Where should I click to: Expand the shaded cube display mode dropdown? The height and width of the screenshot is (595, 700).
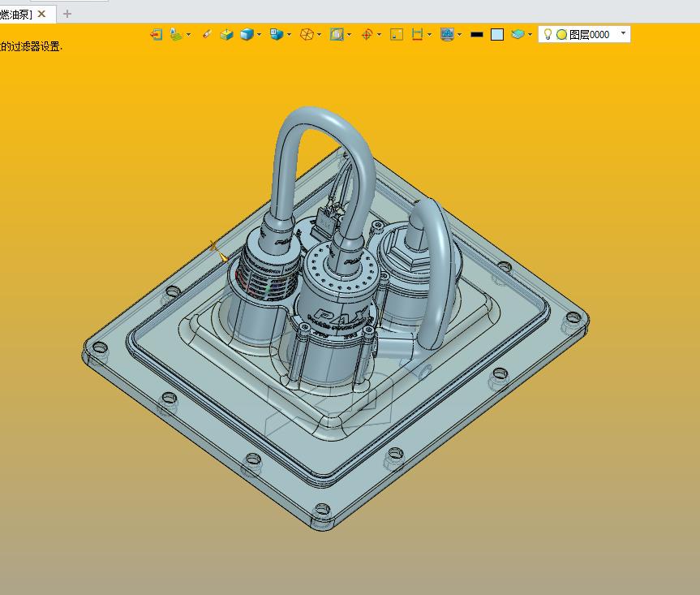(x=259, y=34)
